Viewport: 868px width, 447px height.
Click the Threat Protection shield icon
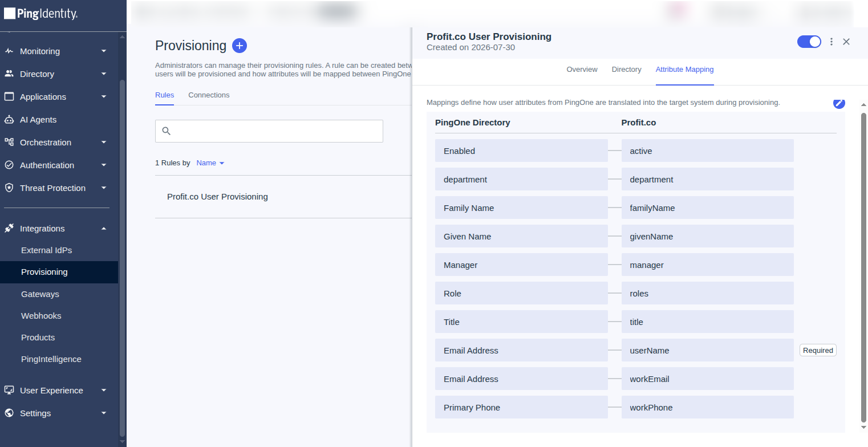[9, 188]
